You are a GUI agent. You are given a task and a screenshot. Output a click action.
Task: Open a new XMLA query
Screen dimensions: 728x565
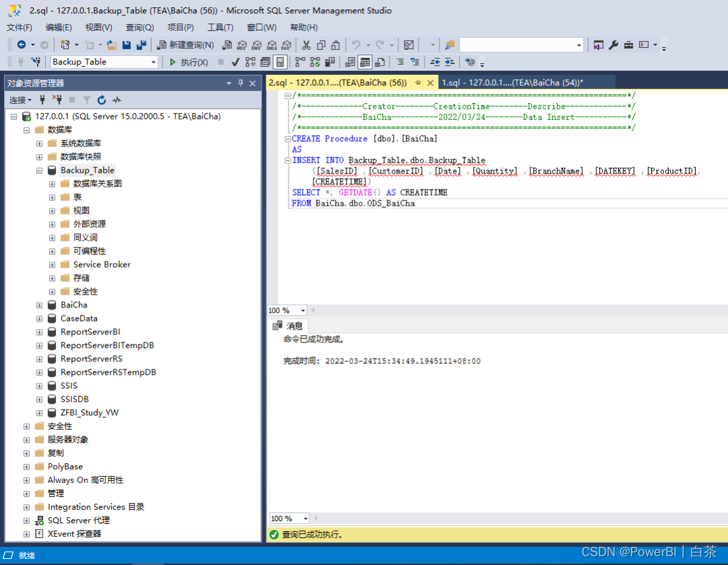click(272, 45)
